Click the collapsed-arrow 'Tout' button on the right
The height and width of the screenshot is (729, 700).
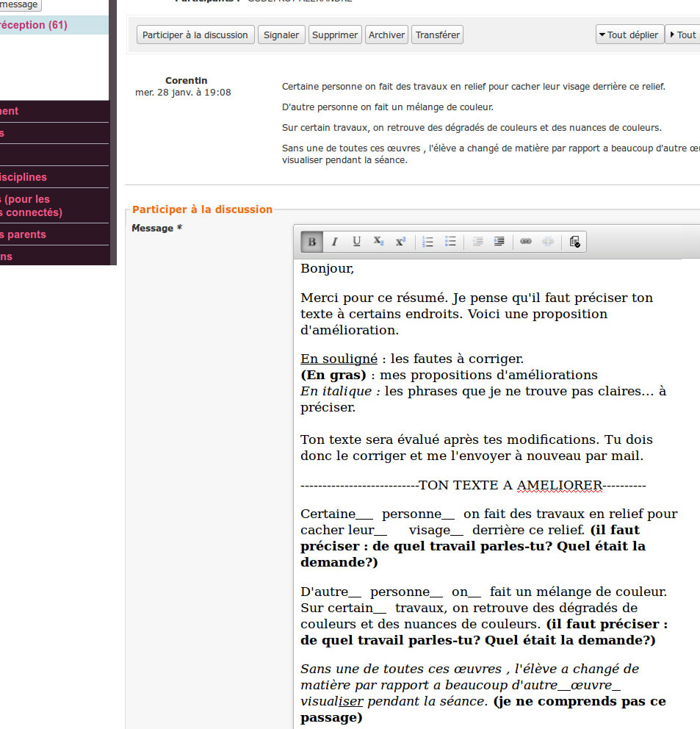coord(683,35)
